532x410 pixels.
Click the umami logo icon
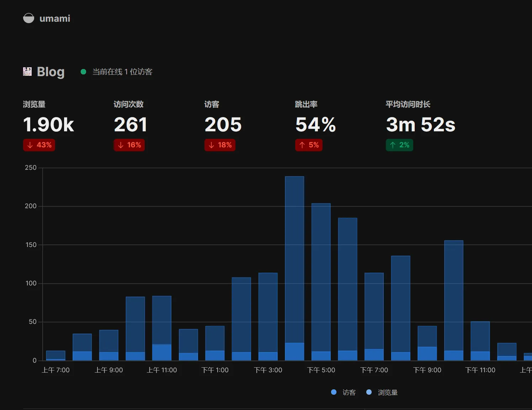(x=28, y=18)
